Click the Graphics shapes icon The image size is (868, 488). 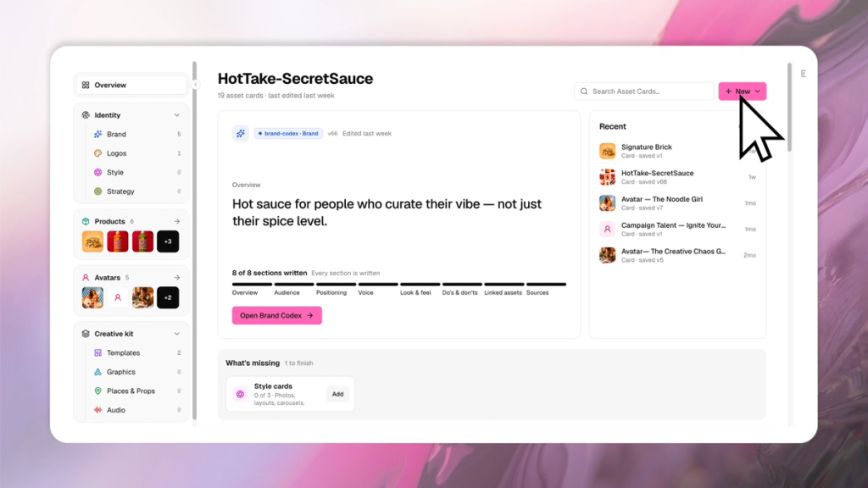98,372
